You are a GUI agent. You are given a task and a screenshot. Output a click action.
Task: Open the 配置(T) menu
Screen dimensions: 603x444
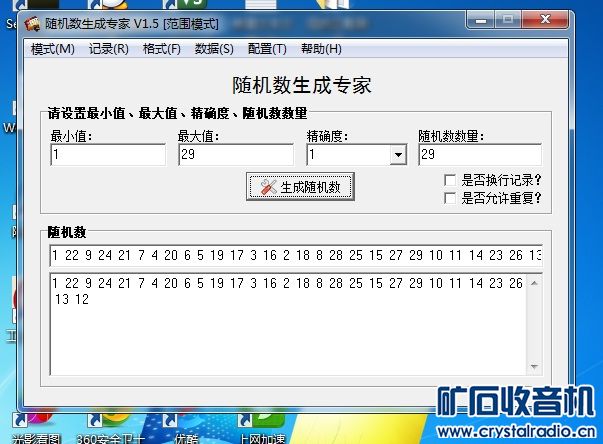pos(267,49)
